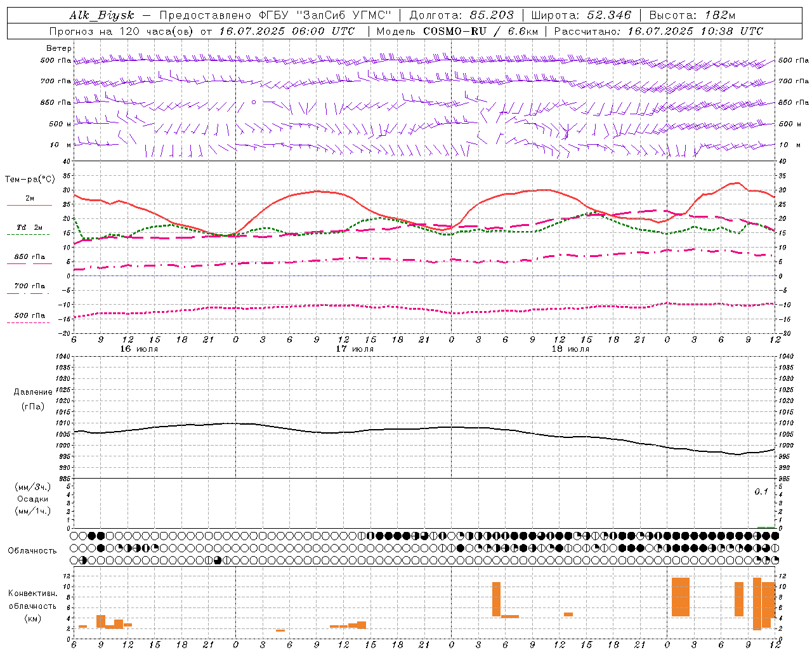The width and height of the screenshot is (812, 650).
Task: Click right-side "10 м" wind level label
Action: pos(789,145)
